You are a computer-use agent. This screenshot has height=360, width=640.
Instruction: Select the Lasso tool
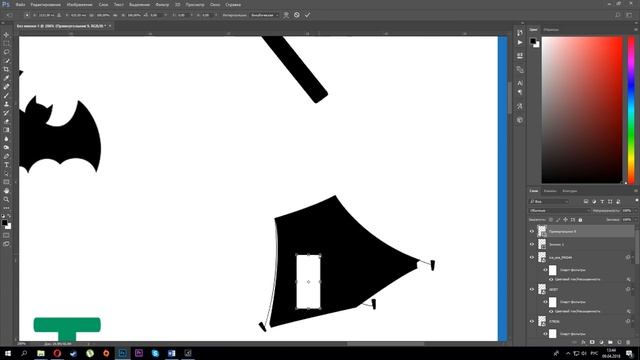[6, 52]
